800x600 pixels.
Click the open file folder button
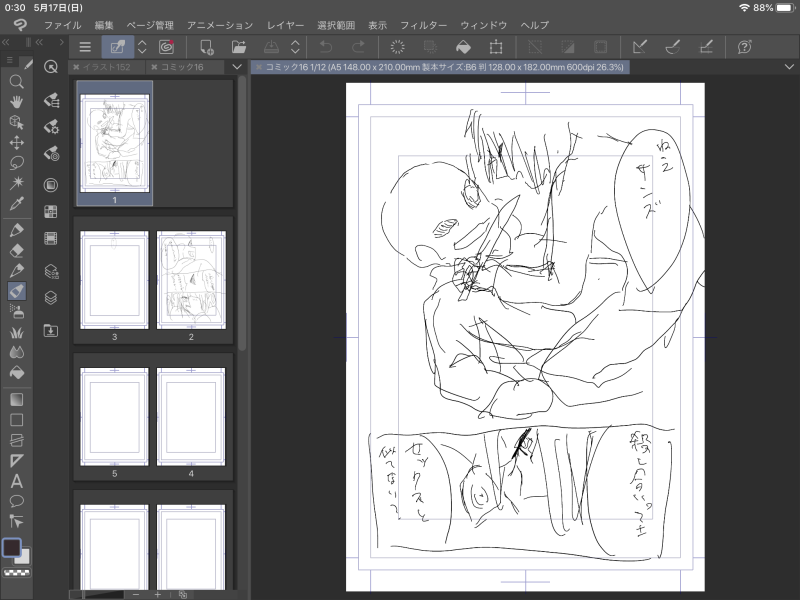(239, 46)
